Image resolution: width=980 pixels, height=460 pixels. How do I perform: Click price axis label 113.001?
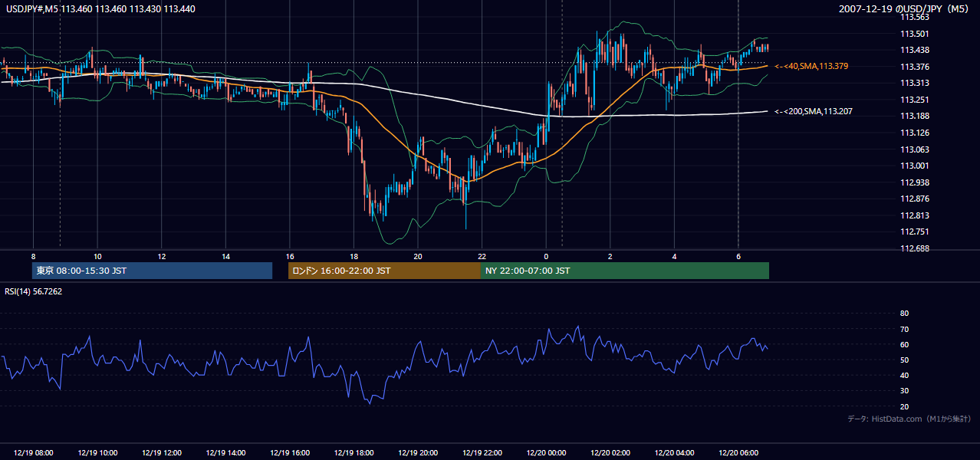tap(915, 166)
